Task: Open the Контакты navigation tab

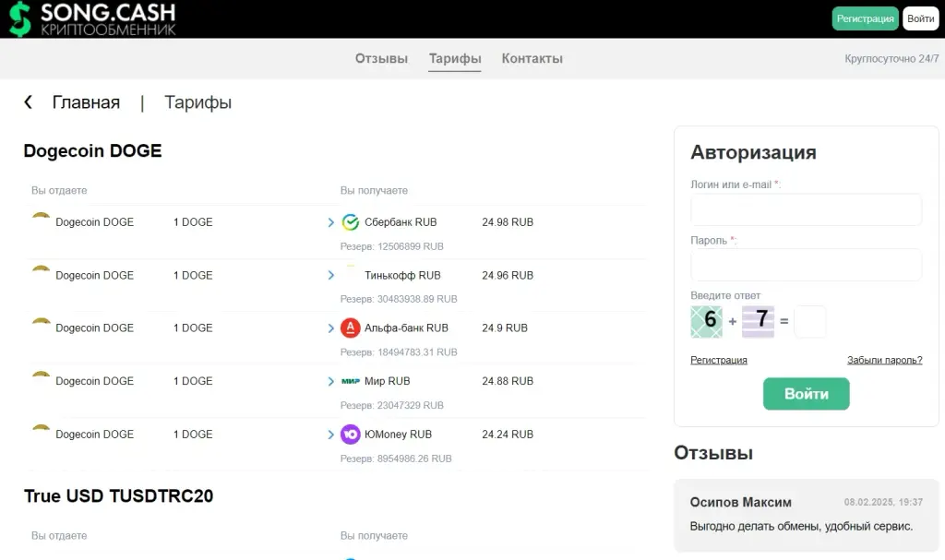Action: 532,58
